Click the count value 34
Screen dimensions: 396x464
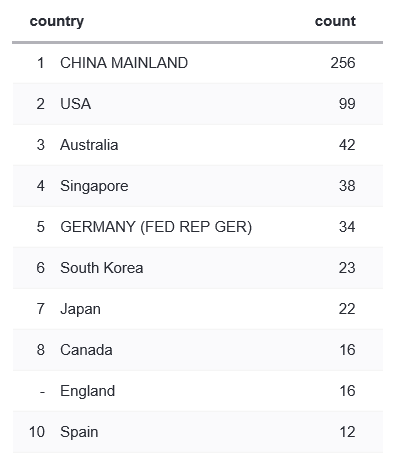click(x=347, y=227)
